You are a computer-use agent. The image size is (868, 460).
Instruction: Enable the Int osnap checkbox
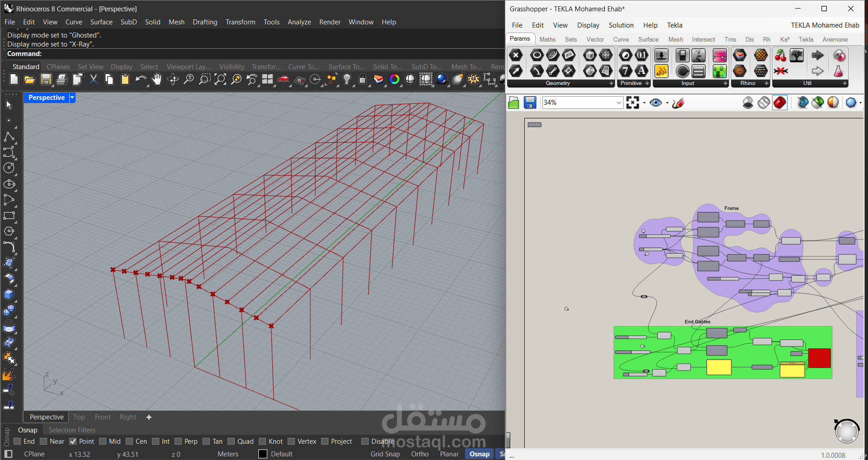[156, 441]
